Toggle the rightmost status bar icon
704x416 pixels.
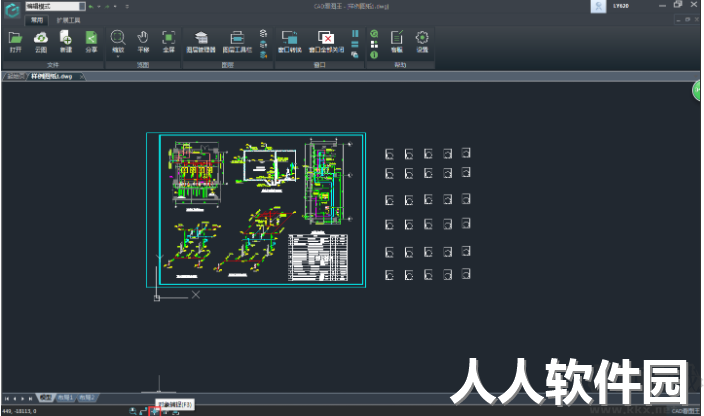coord(176,411)
